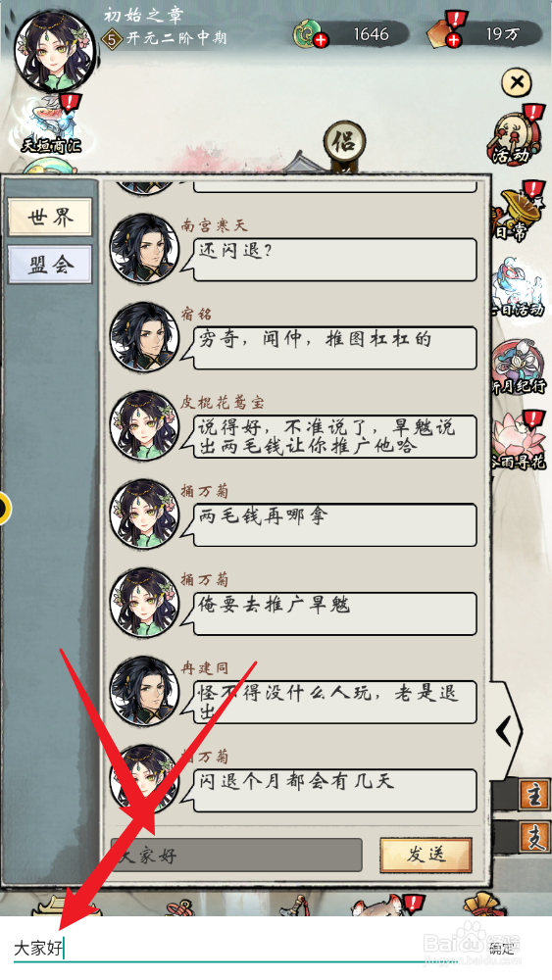Click the 发送 send button
The width and height of the screenshot is (552, 980).
pyautogui.click(x=426, y=855)
